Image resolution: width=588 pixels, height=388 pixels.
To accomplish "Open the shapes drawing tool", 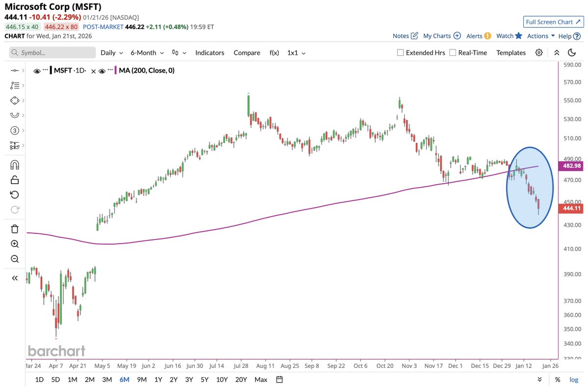I will [14, 100].
